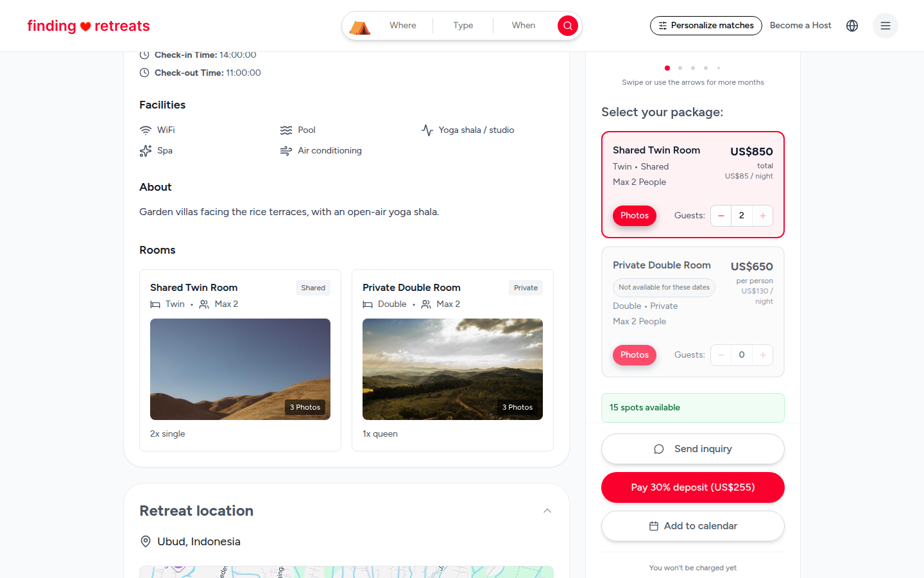Open the Type filter
This screenshot has width=924, height=578.
point(463,26)
